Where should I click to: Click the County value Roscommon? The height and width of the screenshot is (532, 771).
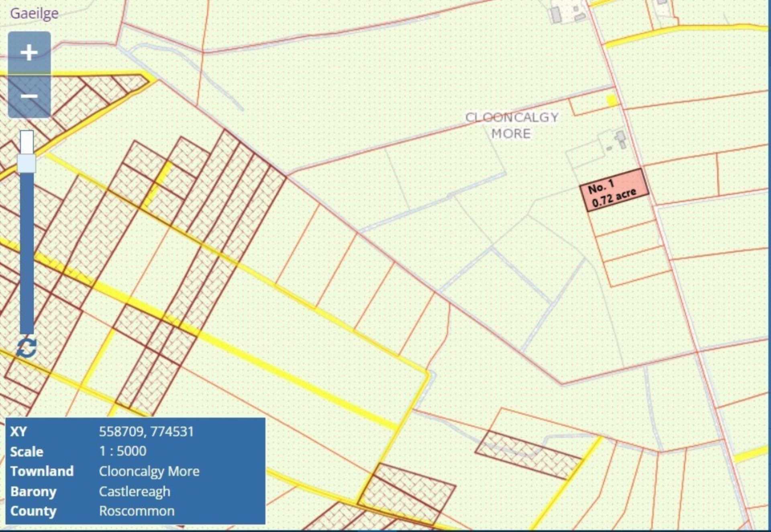pos(137,511)
